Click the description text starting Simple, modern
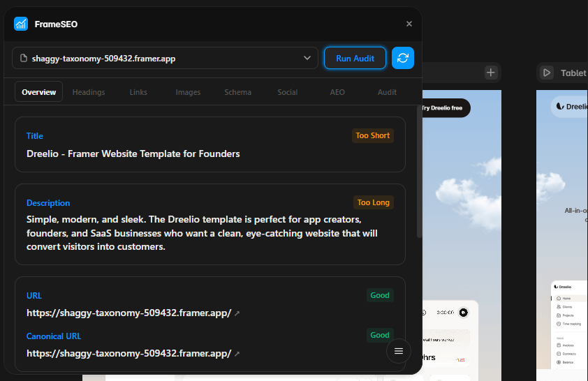This screenshot has height=381, width=588. (202, 233)
